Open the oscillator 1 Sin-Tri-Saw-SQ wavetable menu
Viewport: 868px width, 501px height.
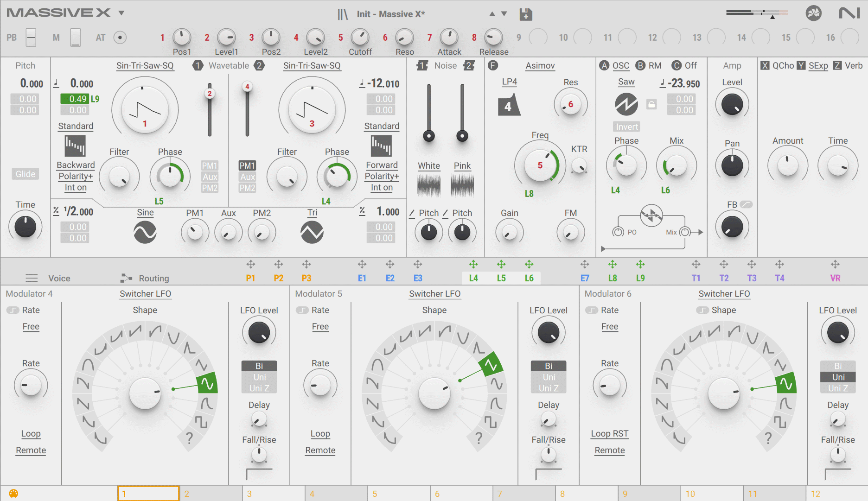coord(145,66)
